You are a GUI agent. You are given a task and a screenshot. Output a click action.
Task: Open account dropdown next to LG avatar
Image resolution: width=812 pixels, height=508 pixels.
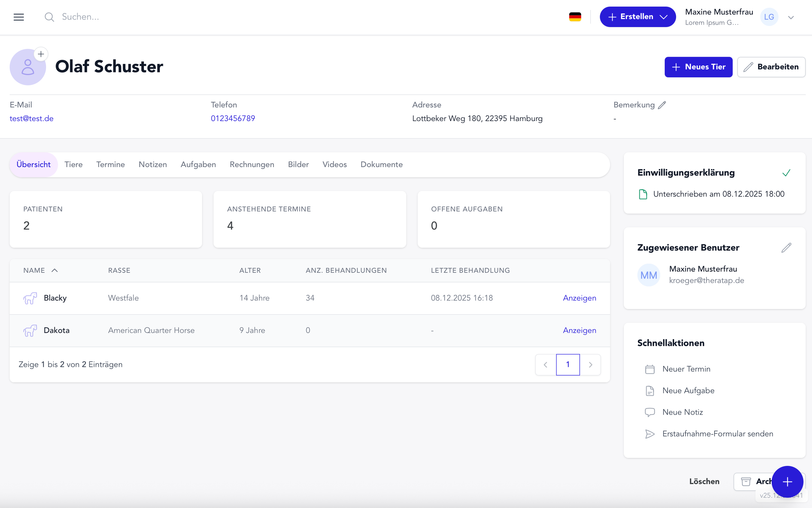coord(791,17)
